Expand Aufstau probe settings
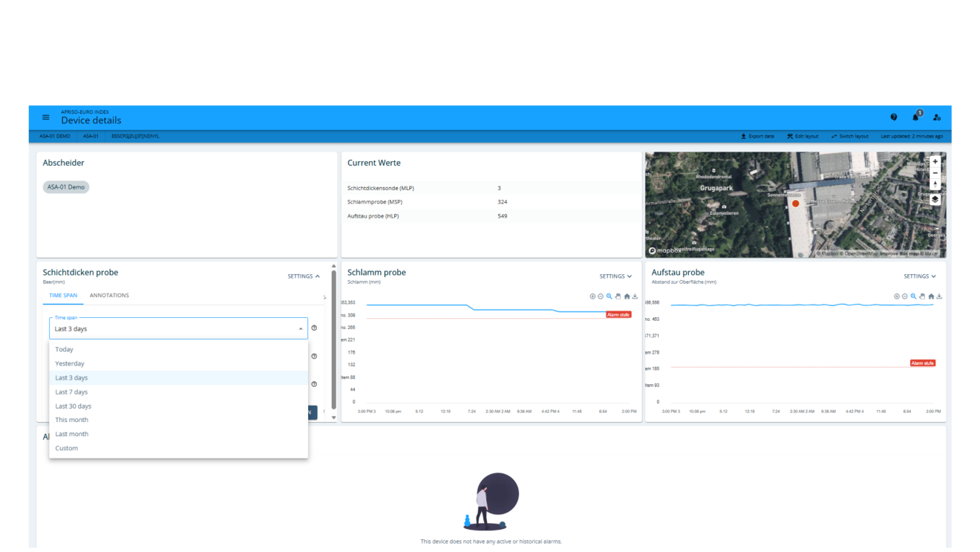Viewport: 980px width, 552px height. coord(920,276)
